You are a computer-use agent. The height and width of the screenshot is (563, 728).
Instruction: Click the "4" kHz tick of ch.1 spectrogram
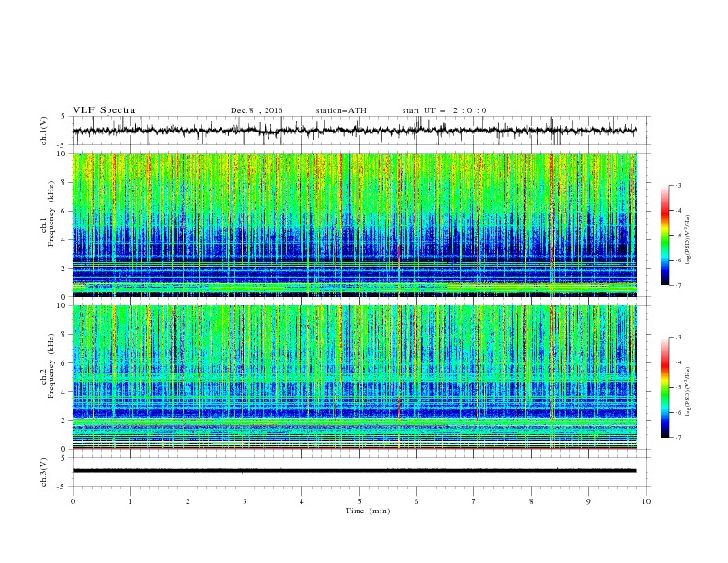pos(65,240)
